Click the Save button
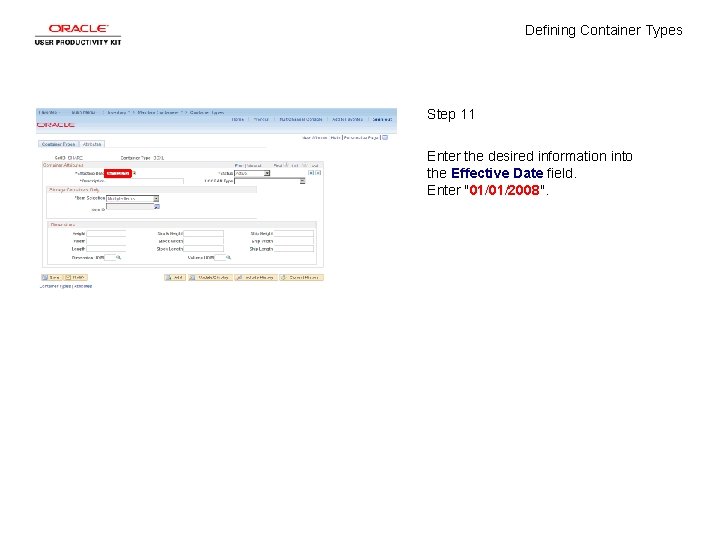This screenshot has width=720, height=540. click(51, 277)
